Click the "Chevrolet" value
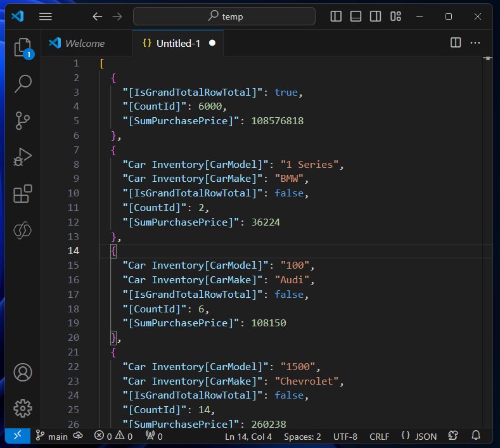Viewport: 500px width, 448px height. coord(307,381)
